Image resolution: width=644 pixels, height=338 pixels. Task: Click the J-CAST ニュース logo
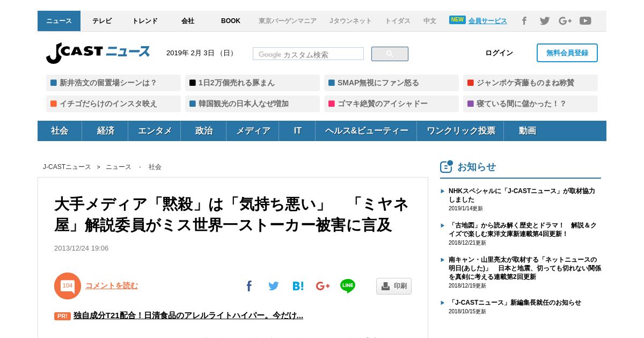click(x=98, y=53)
